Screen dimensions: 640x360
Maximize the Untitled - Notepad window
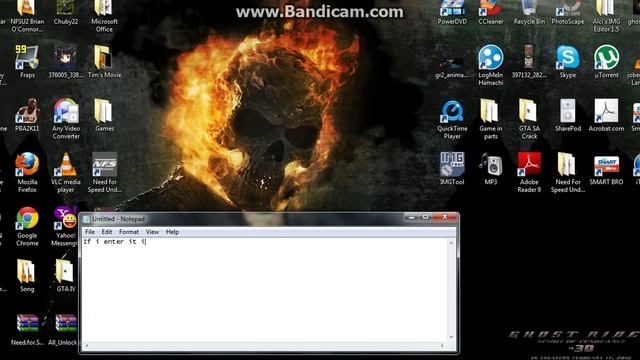[x=425, y=217]
